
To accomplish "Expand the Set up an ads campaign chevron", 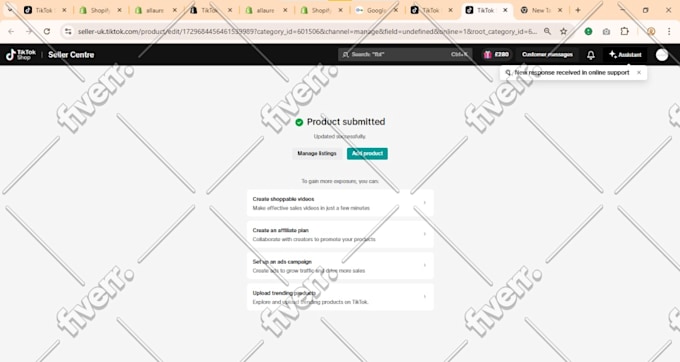I will 425,265.
